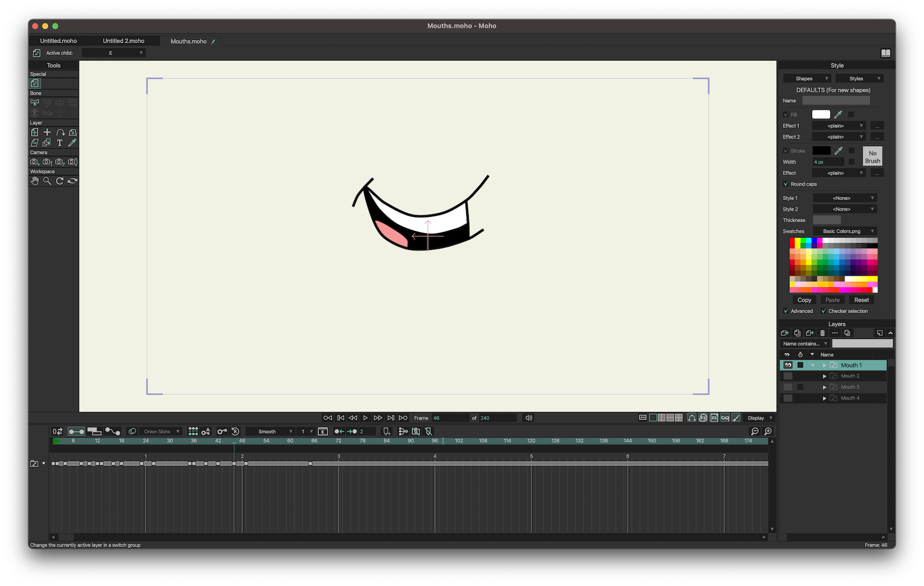
Task: Open the Moho manual book icon
Action: click(885, 53)
